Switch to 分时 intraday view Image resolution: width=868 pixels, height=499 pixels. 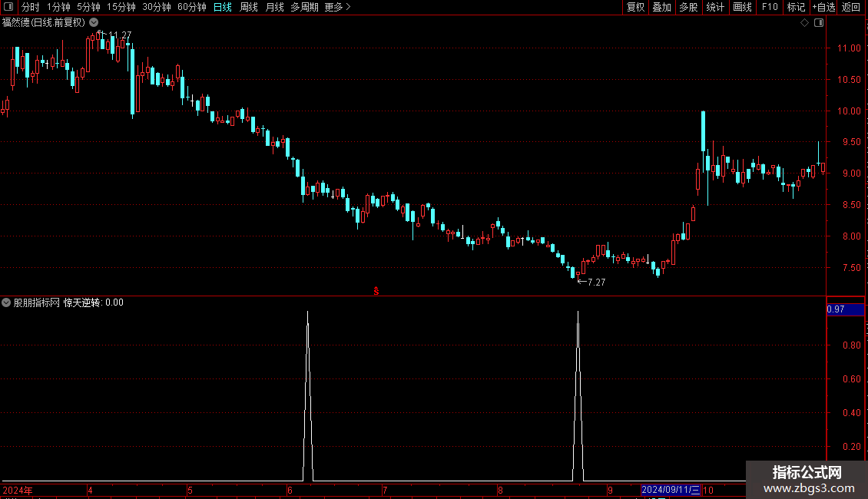(x=31, y=7)
